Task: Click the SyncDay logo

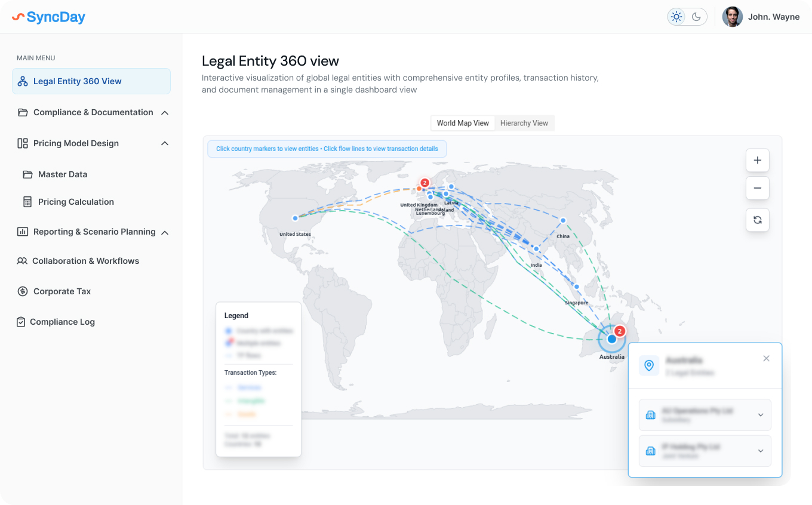Action: click(x=49, y=17)
